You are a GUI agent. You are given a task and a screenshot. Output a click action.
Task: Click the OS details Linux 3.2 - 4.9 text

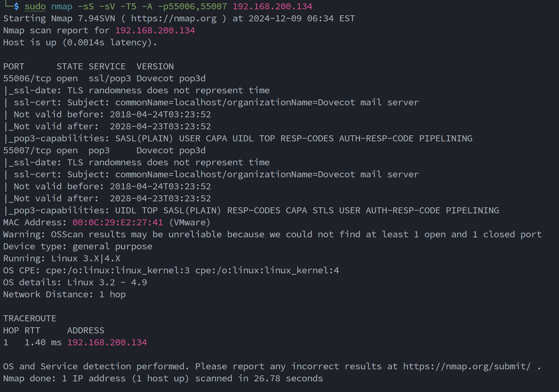click(x=107, y=283)
